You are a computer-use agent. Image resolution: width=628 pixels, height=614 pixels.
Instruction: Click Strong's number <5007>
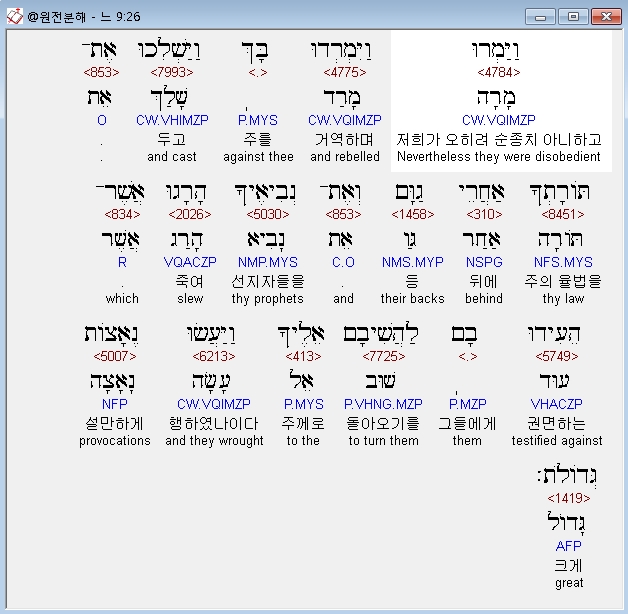click(115, 356)
